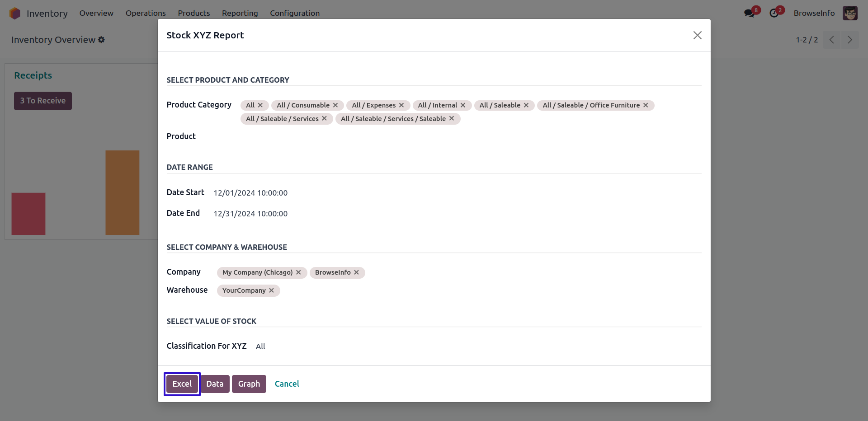Viewport: 868px width, 421px height.
Task: Open the messages conversation icon
Action: pos(750,13)
